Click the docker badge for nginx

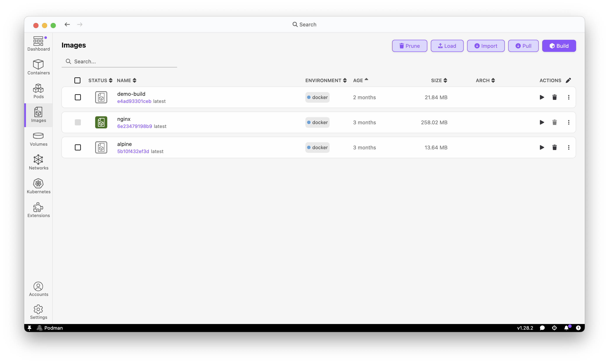coord(317,122)
